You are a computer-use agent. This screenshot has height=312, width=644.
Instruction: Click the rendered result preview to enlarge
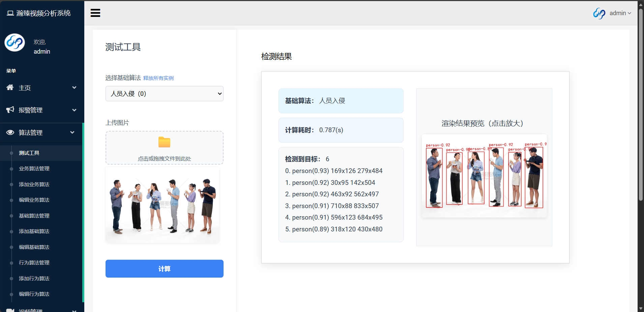484,175
